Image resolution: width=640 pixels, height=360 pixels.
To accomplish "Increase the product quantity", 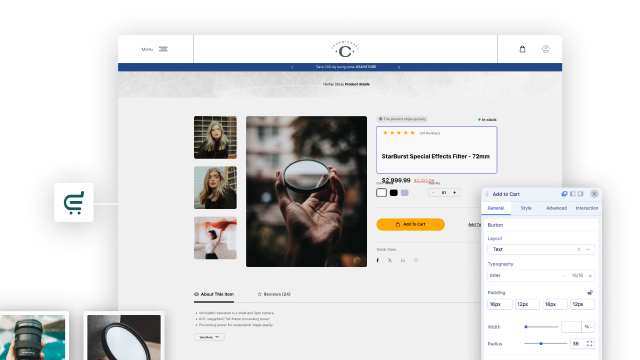I will click(x=454, y=193).
